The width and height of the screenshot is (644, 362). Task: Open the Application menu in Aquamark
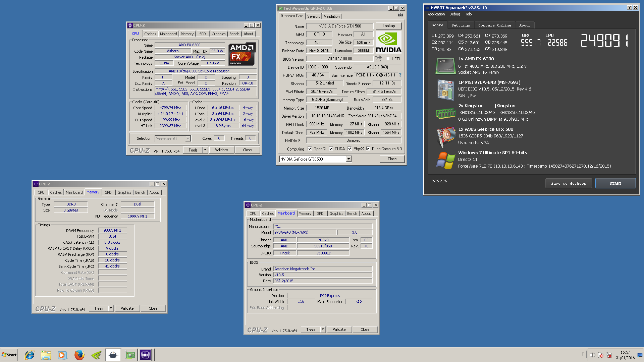pos(436,14)
